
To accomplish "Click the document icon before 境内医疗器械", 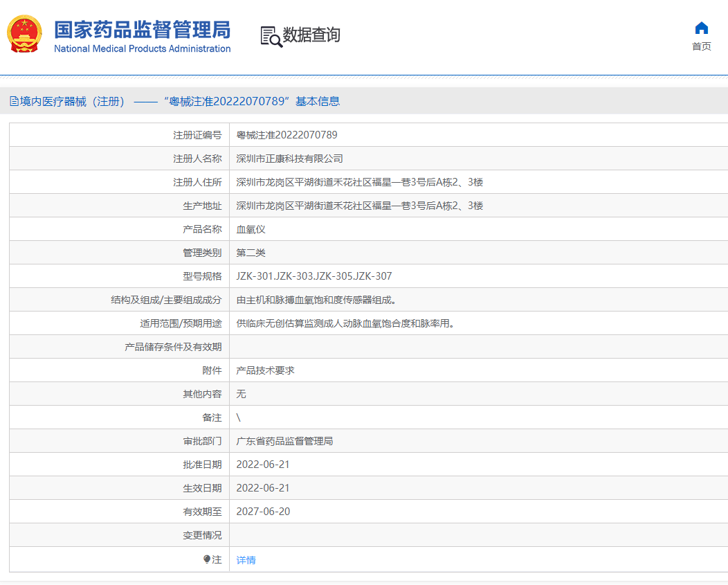I will pyautogui.click(x=14, y=101).
